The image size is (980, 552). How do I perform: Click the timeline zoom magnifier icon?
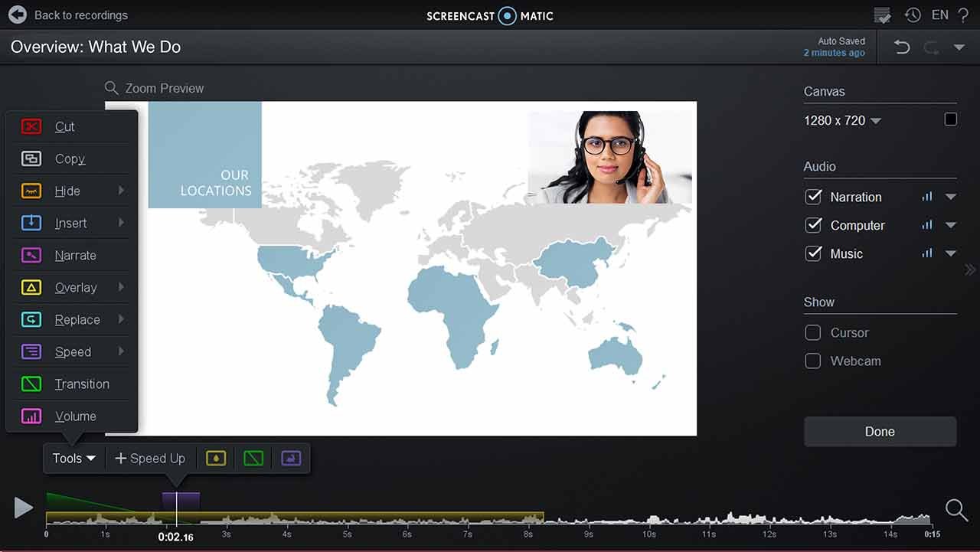[956, 509]
